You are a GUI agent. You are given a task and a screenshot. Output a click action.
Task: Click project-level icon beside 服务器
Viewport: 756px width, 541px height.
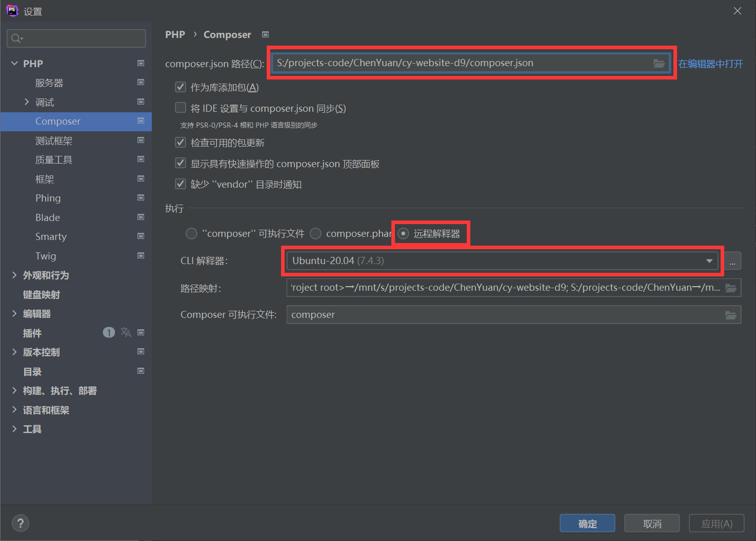141,82
